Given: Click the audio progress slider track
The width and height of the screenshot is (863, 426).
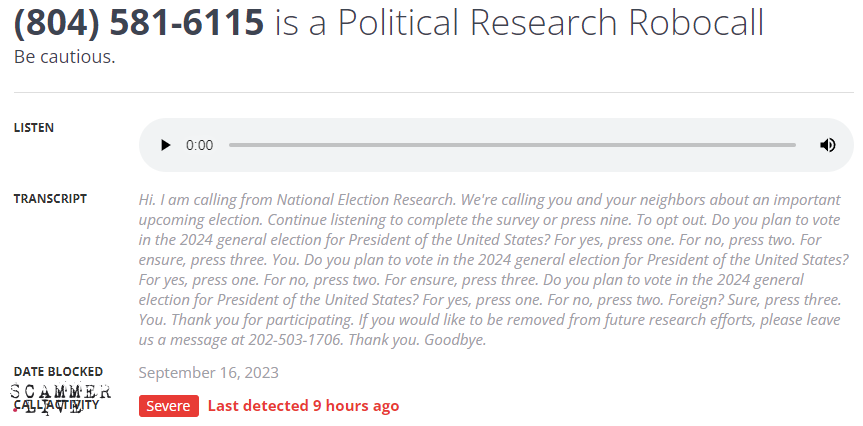Looking at the screenshot, I should pyautogui.click(x=511, y=145).
